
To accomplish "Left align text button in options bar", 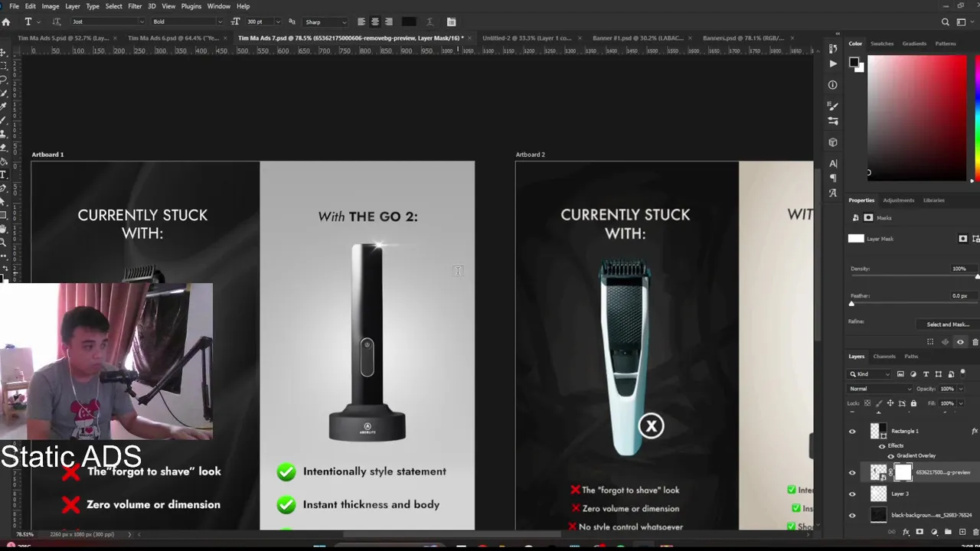I will point(361,21).
